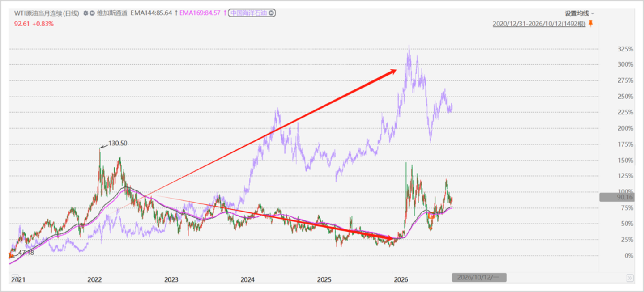Click the 2023 label on the time axis
644x292 pixels.
click(171, 280)
